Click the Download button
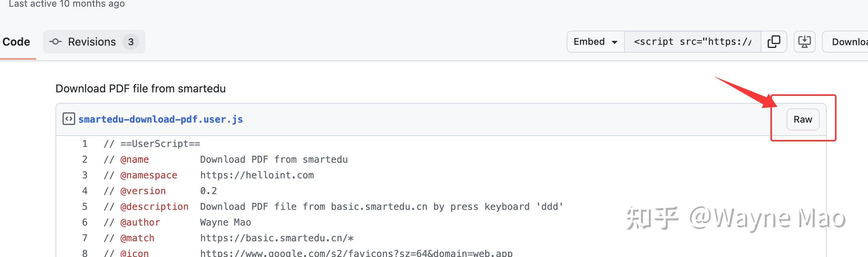This screenshot has height=257, width=868. pyautogui.click(x=850, y=41)
